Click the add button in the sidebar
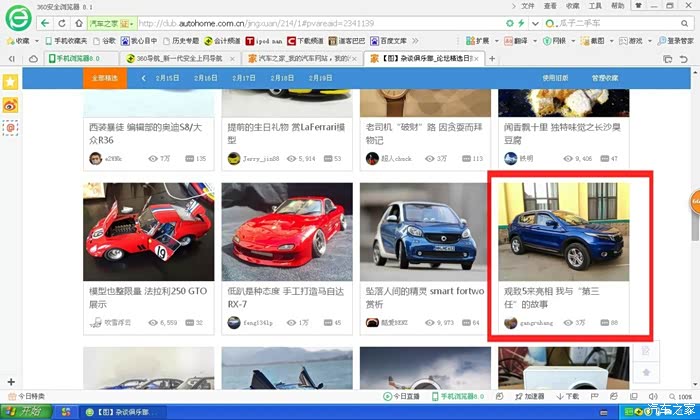The height and width of the screenshot is (420, 700). pos(10,381)
